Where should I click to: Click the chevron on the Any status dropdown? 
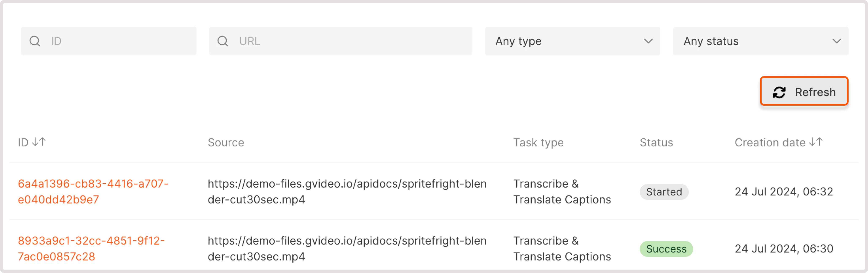(x=837, y=41)
